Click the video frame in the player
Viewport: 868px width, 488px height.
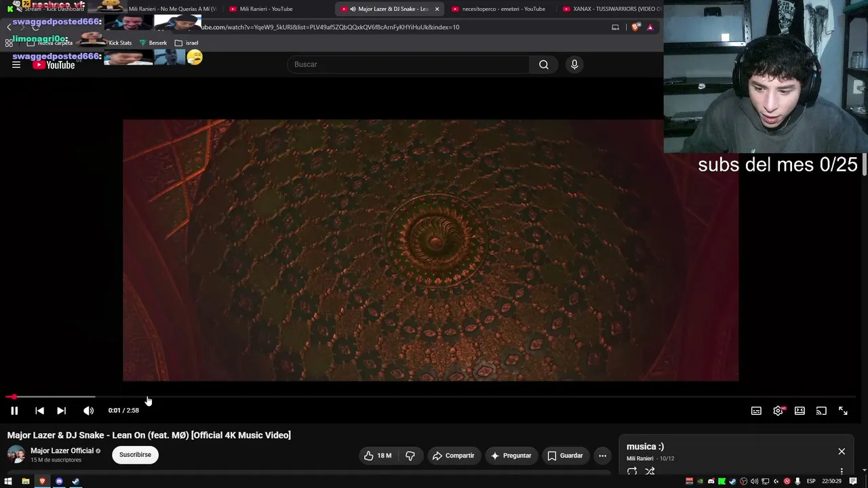431,250
